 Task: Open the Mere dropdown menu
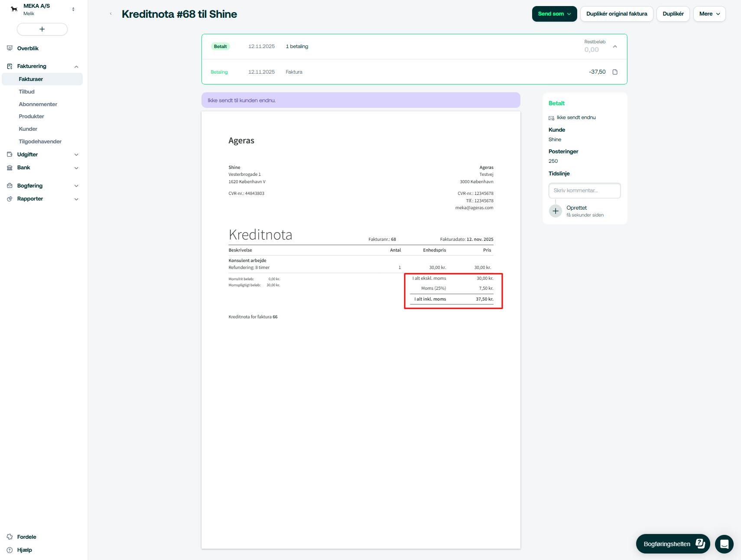[x=709, y=14]
